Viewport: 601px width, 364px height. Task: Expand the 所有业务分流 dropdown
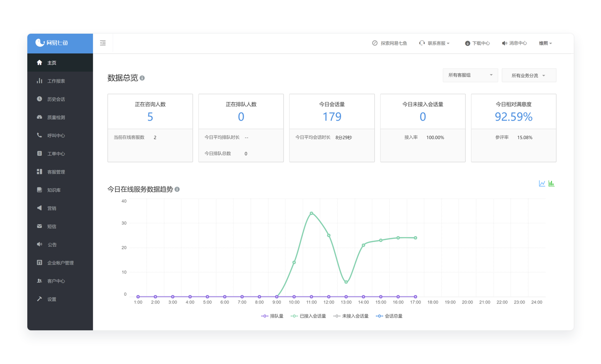pyautogui.click(x=529, y=76)
